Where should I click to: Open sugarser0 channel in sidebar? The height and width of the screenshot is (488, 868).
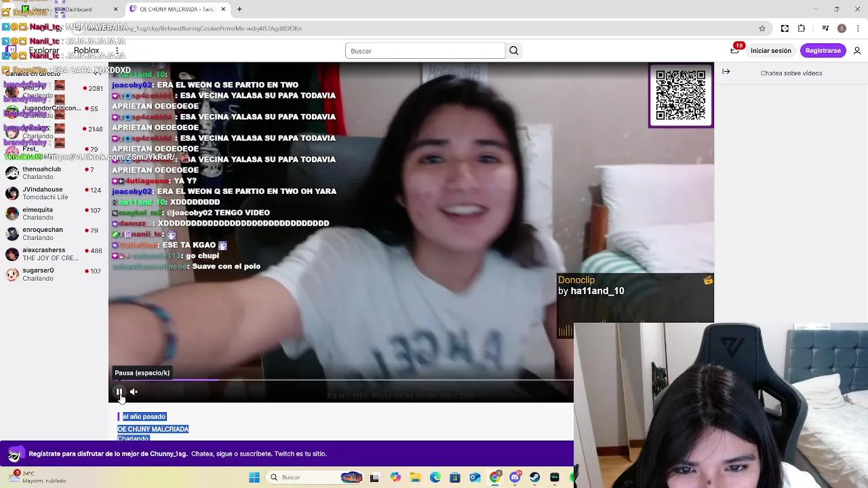54,274
